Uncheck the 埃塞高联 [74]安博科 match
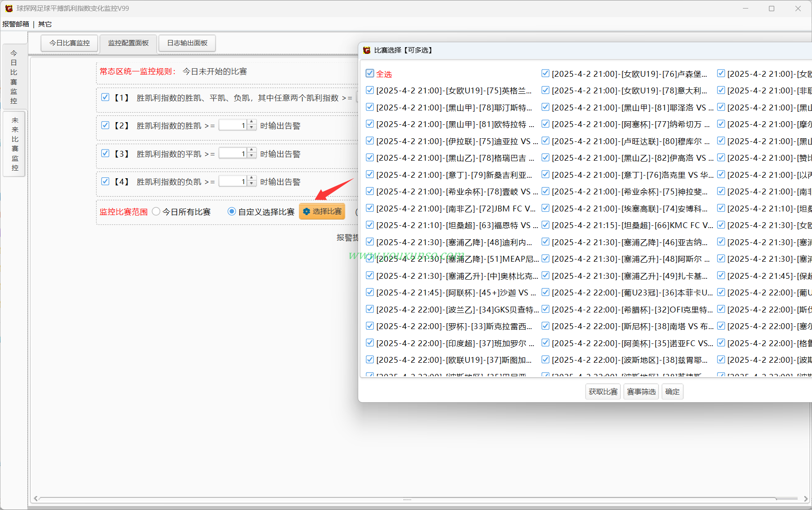Viewport: 812px width, 510px height. 545,208
